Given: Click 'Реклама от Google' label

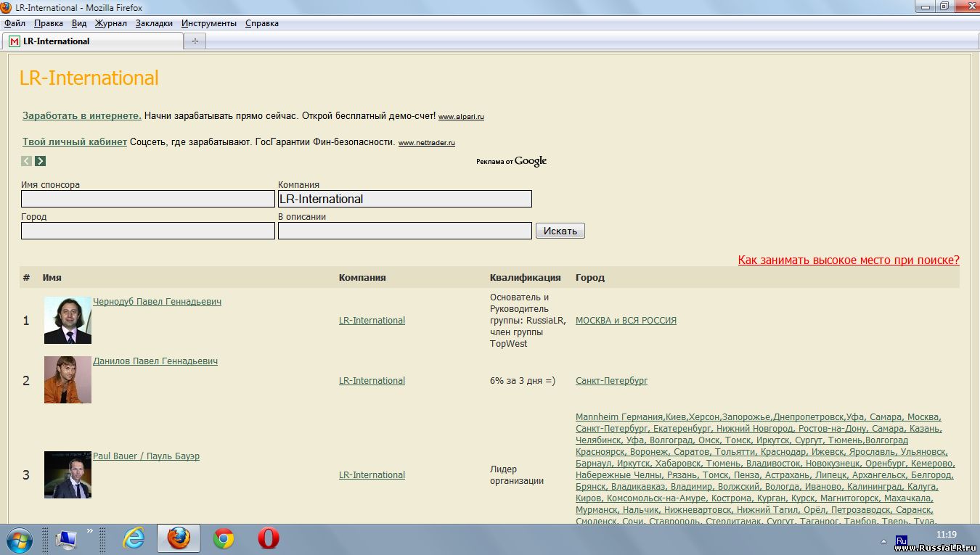Looking at the screenshot, I should coord(512,161).
